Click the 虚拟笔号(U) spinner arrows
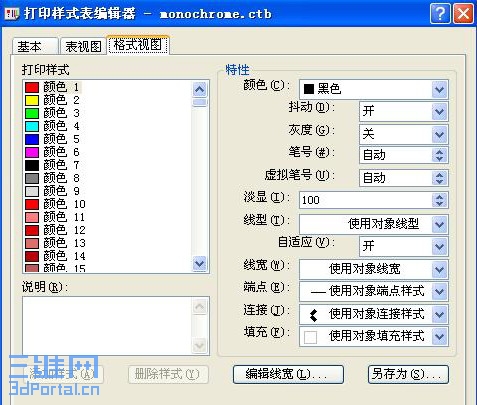Screen dimensions: 477x405 pos(439,178)
